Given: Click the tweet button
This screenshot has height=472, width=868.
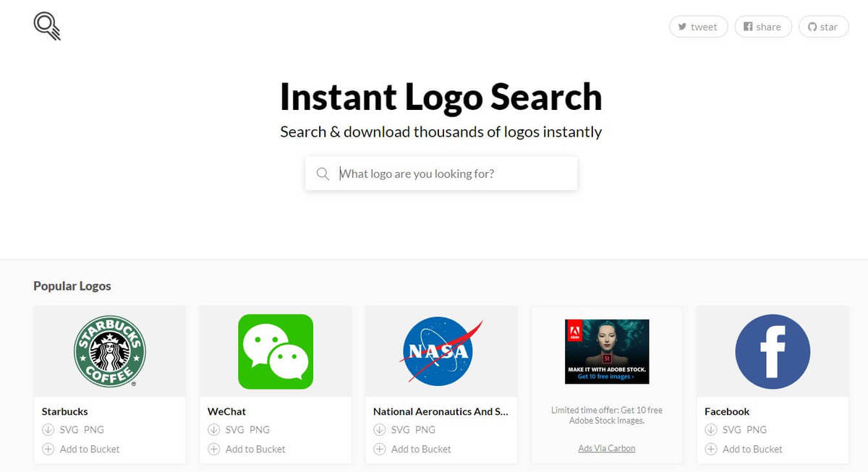Looking at the screenshot, I should 698,27.
